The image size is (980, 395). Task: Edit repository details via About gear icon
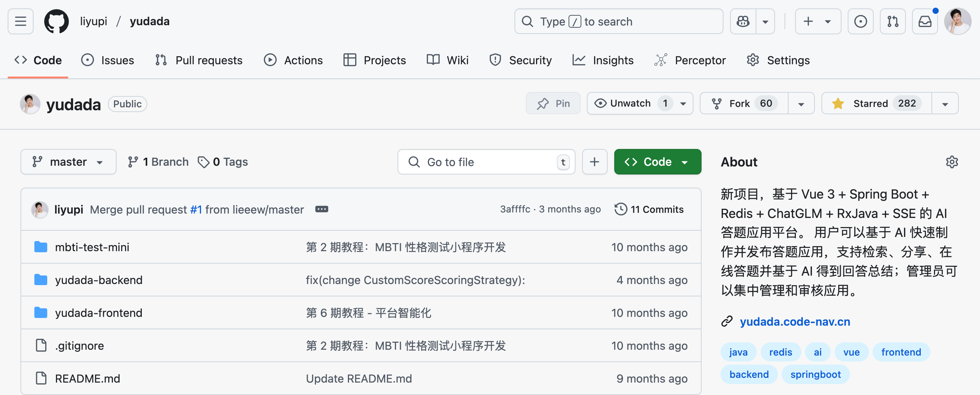tap(951, 162)
